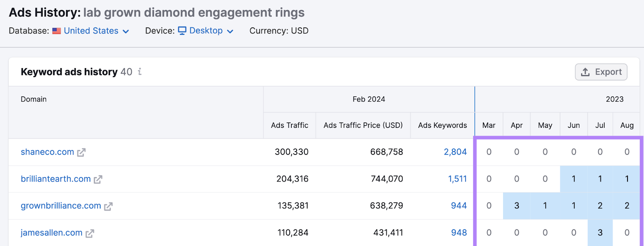Screen dimensions: 644x246
Task: Expand the United States database dropdown
Action: point(126,31)
